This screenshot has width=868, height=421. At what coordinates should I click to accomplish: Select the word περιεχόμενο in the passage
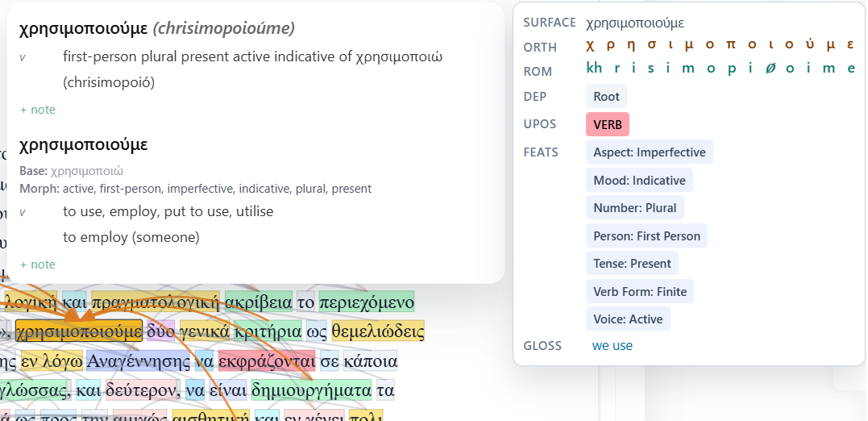pyautogui.click(x=367, y=302)
